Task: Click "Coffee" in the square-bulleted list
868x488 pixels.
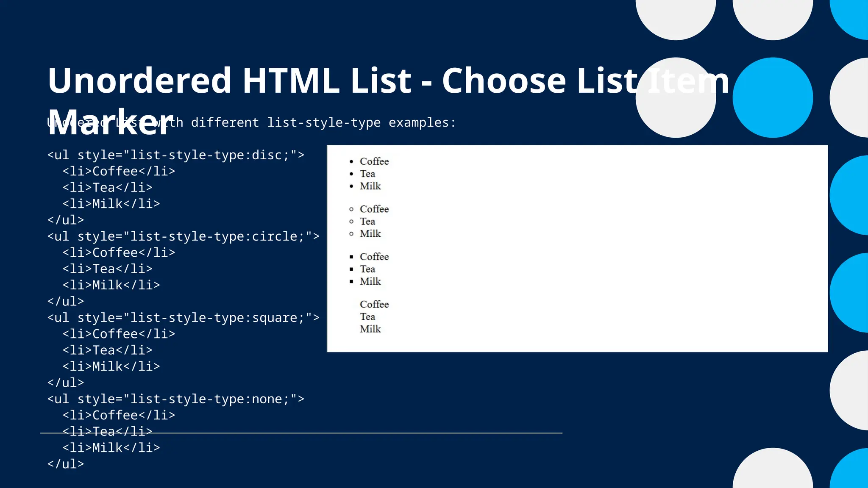Action: click(374, 257)
